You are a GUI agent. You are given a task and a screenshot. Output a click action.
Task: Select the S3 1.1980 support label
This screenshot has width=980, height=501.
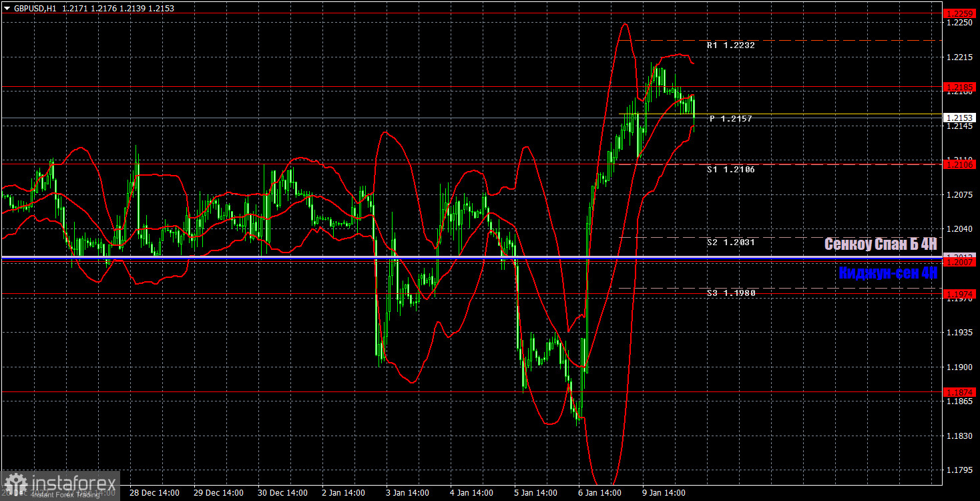[731, 293]
